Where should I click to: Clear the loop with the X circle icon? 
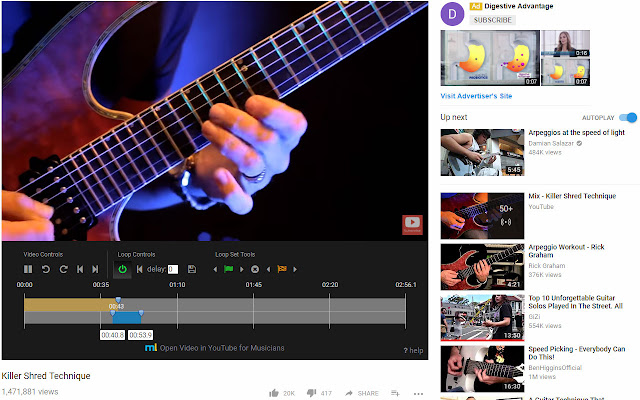pos(255,269)
